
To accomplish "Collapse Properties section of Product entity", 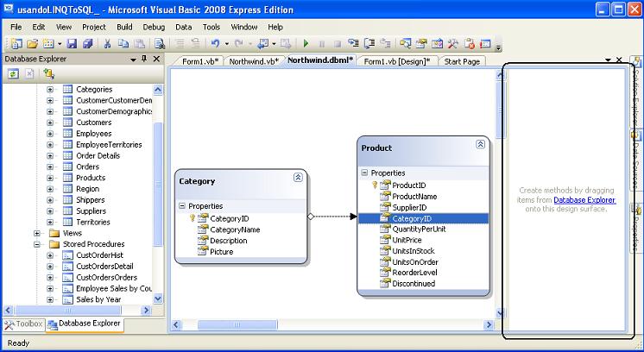I will [x=364, y=173].
